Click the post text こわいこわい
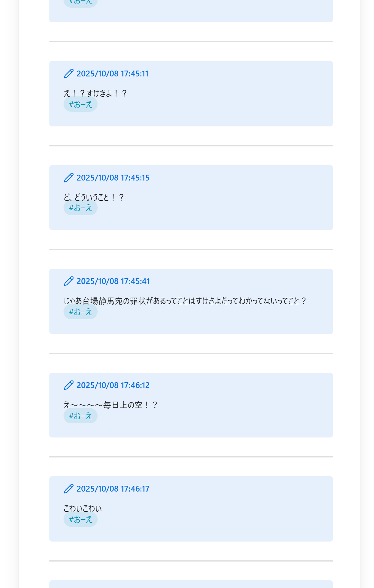374x588 pixels. 83,508
